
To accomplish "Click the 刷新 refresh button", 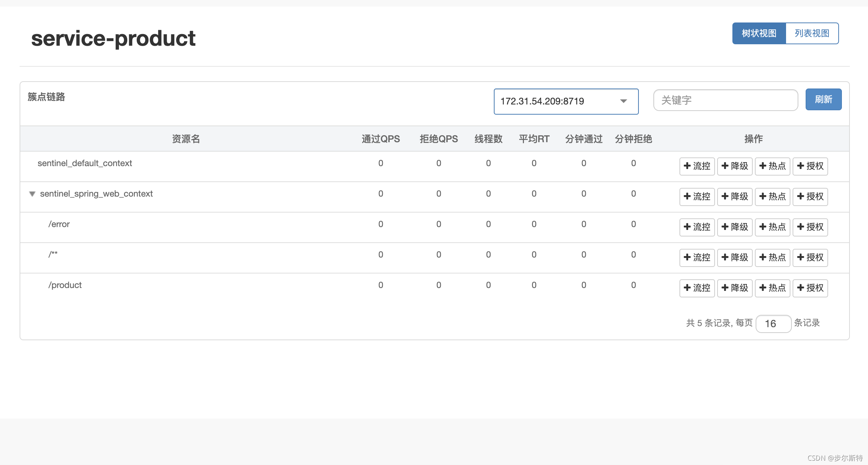I will pyautogui.click(x=823, y=99).
